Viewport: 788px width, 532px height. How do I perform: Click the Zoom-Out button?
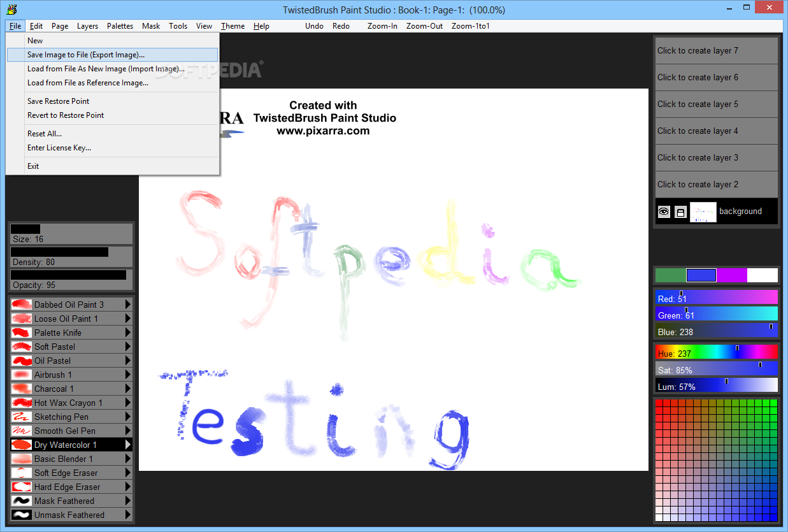(425, 26)
